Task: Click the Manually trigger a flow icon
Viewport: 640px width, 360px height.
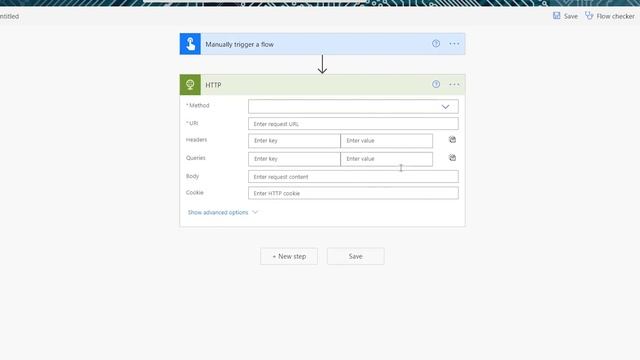Action: [x=190, y=44]
